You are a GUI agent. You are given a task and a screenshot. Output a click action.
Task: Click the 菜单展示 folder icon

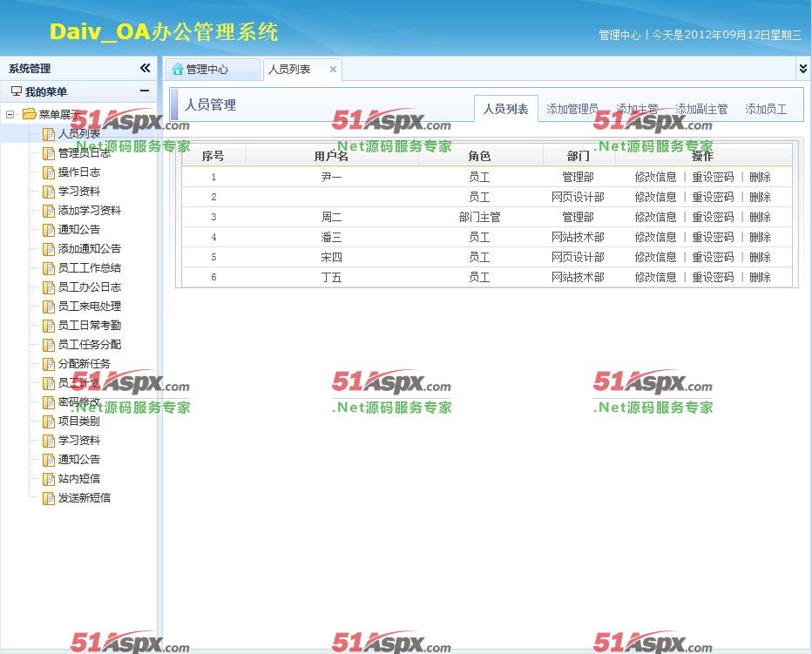tap(29, 114)
